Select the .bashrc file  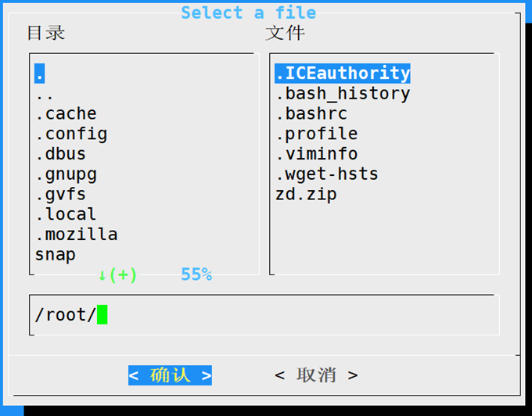point(311,114)
